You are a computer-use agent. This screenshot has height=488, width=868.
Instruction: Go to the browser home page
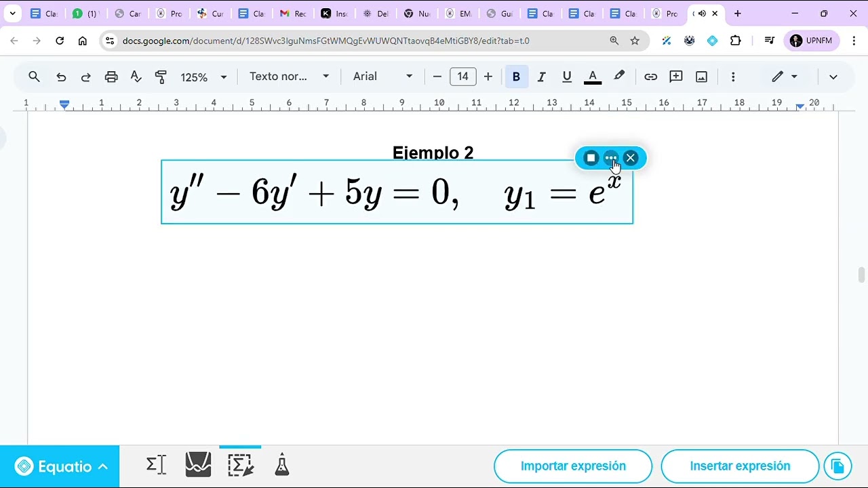pos(83,41)
